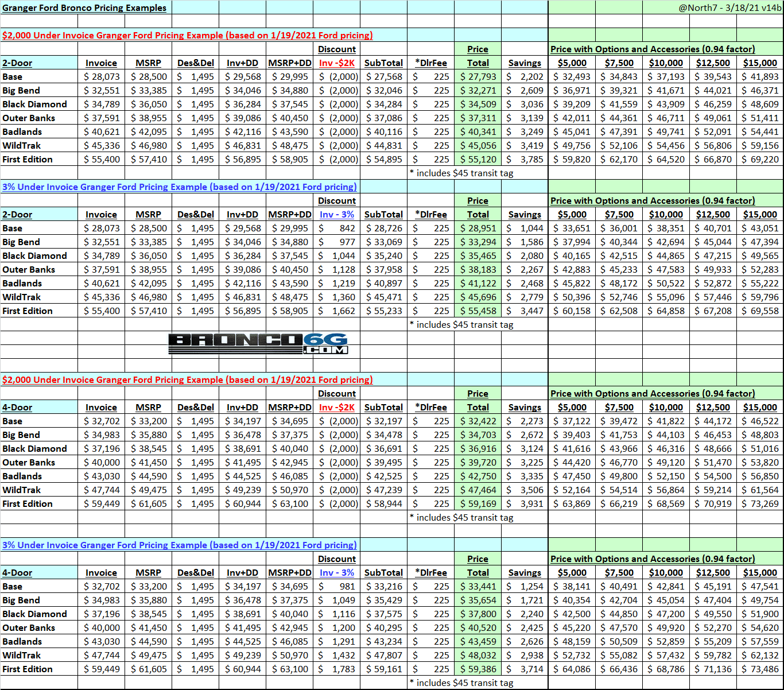Select the $47,464 WildTrak price total
Viewport: 784px width, 690px height.
[478, 490]
